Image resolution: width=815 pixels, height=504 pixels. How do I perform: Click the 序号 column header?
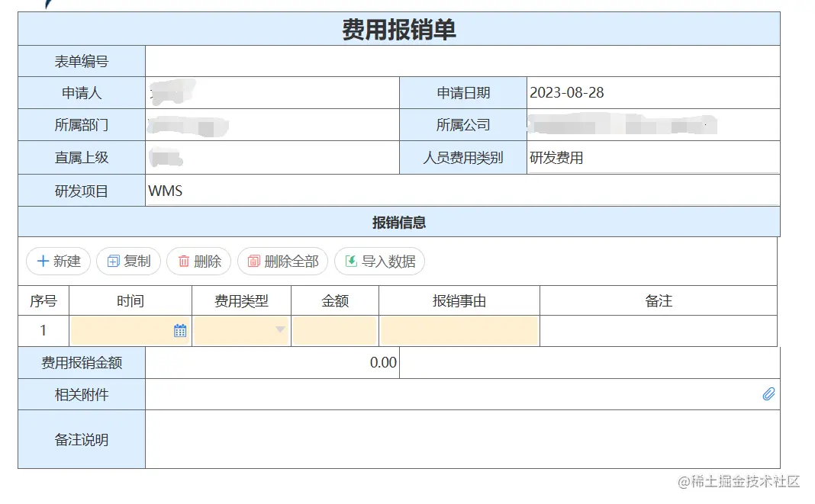click(43, 301)
